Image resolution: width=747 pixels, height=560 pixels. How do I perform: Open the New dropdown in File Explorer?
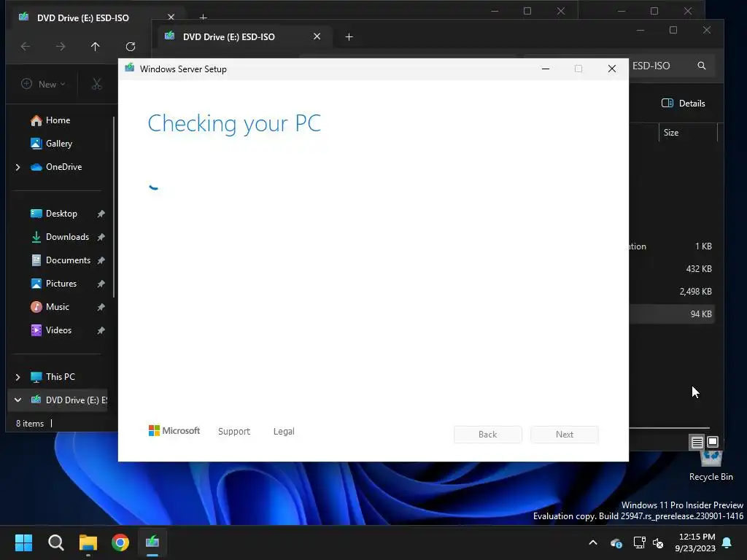tap(43, 85)
